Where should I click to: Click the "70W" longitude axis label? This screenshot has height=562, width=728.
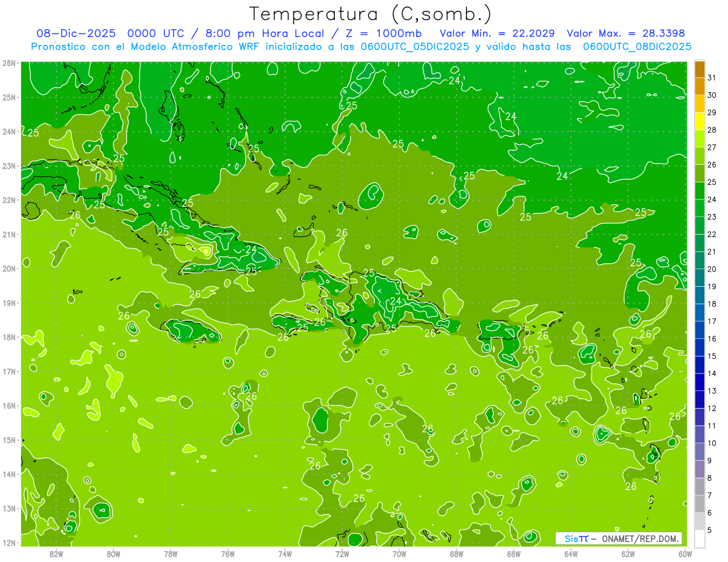(399, 554)
